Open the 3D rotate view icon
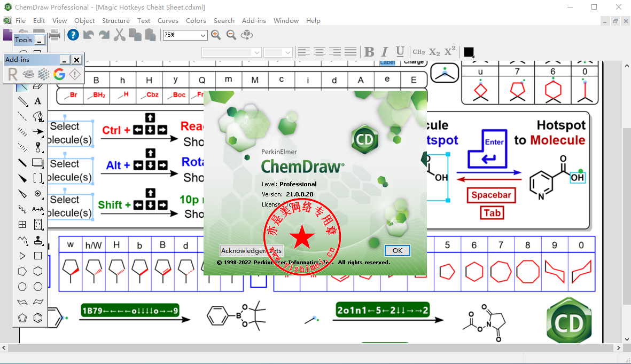Viewport: 631px width, 364px height. [x=247, y=35]
